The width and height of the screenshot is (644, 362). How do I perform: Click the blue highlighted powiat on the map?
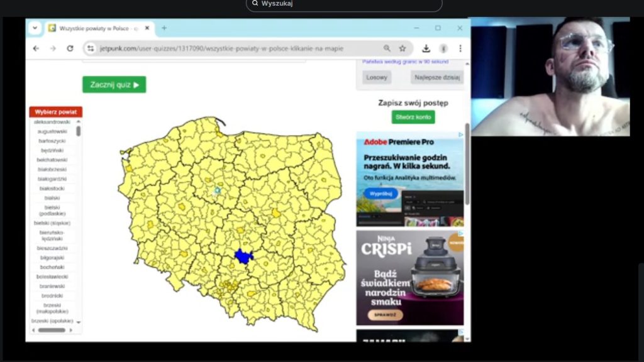pos(243,256)
